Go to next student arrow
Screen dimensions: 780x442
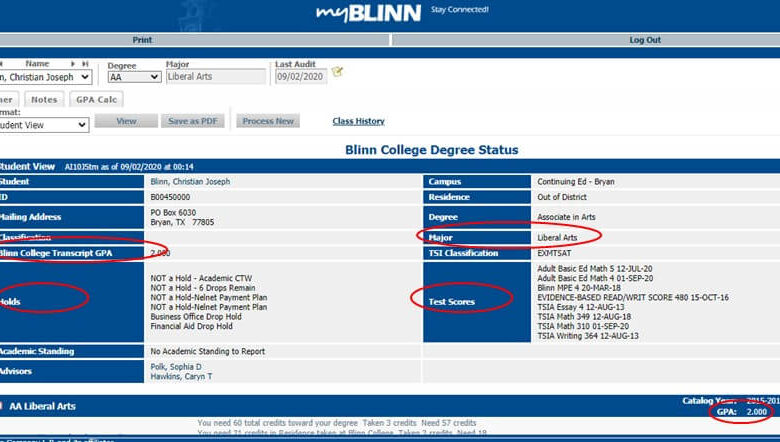(x=73, y=64)
